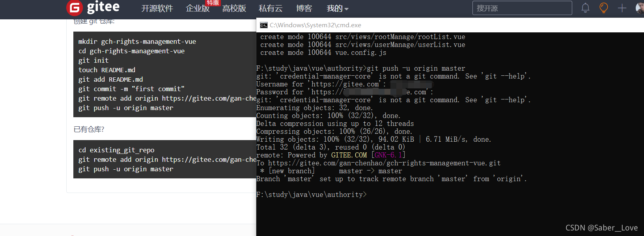Viewport: 644px width, 236px height.
Task: Click the cmd.exe window icon
Action: [263, 25]
